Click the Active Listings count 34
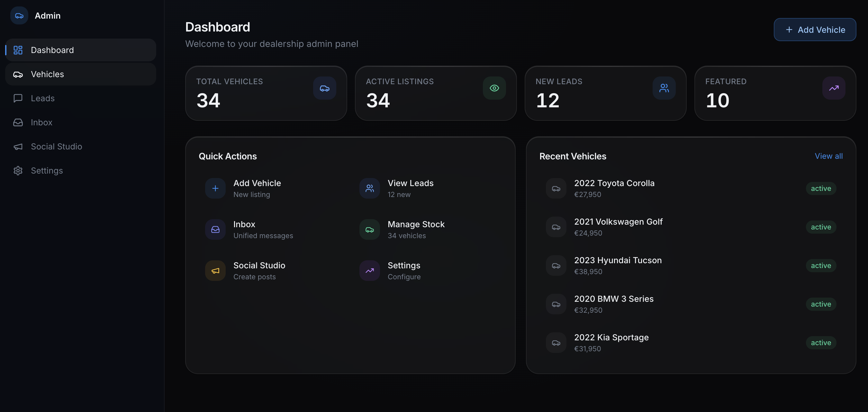 [378, 101]
